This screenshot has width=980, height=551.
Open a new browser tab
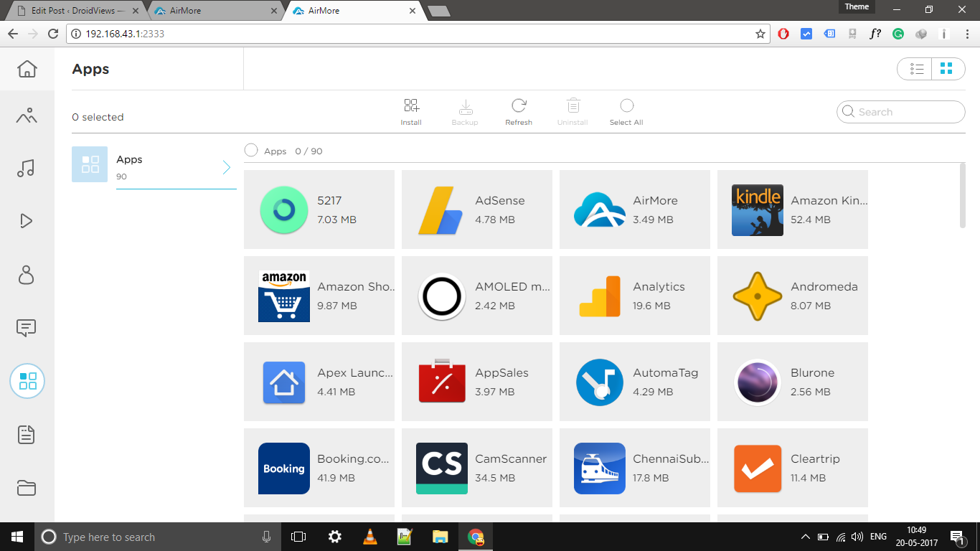(438, 11)
